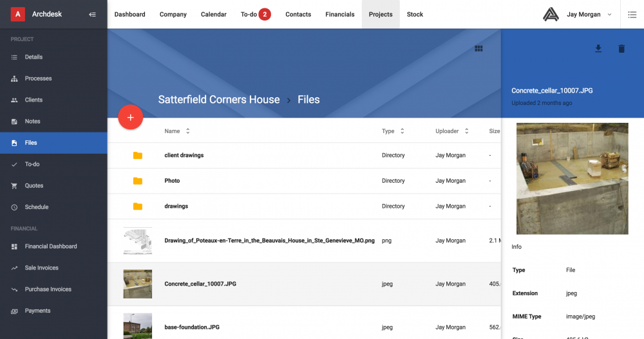Screen dimensions: 644x339
Task: Click the Uploaded 2 months ago text
Action: [542, 103]
